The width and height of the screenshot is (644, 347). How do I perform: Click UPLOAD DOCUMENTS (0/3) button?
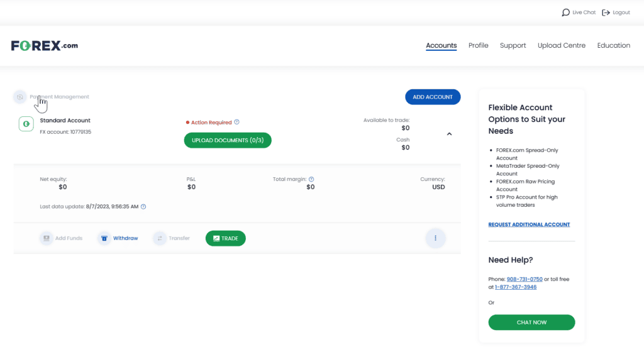228,140
